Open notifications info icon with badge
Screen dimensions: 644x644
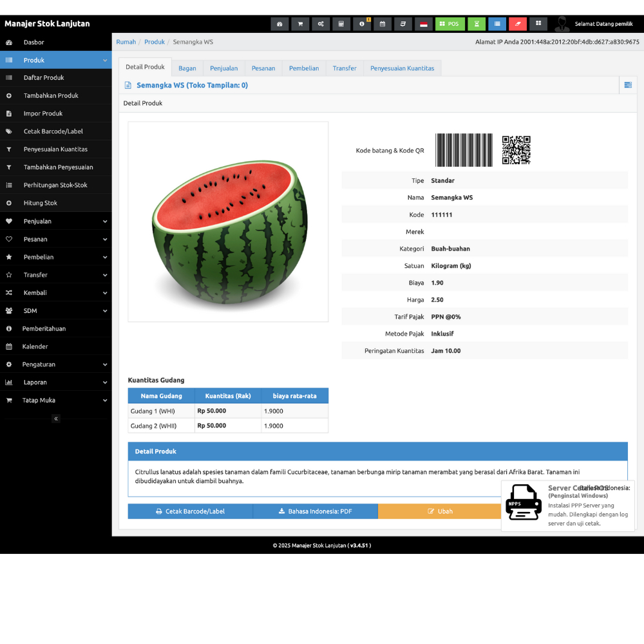coord(362,24)
